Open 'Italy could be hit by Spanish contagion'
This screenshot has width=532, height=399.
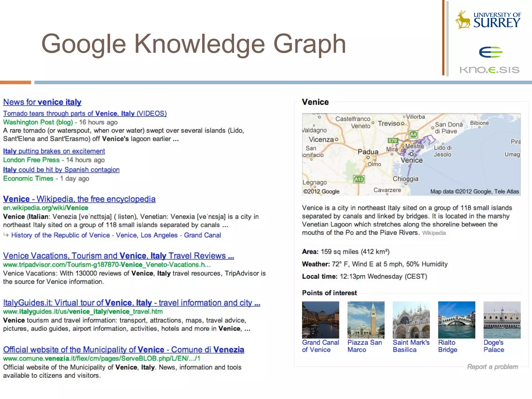pos(61,170)
